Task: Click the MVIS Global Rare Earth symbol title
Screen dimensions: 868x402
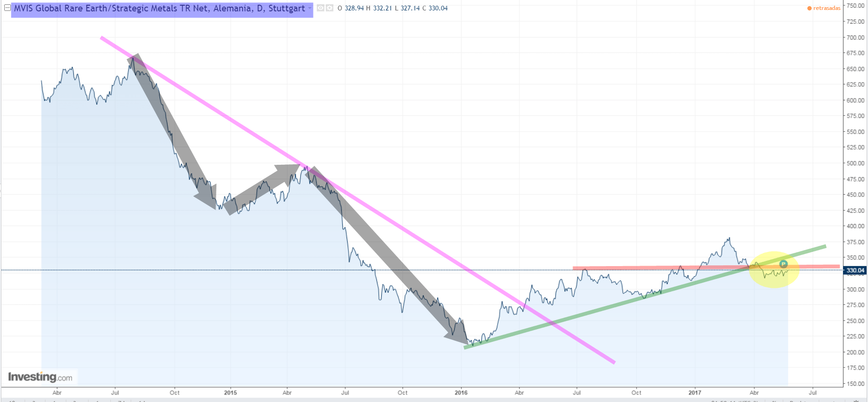Action: [159, 9]
